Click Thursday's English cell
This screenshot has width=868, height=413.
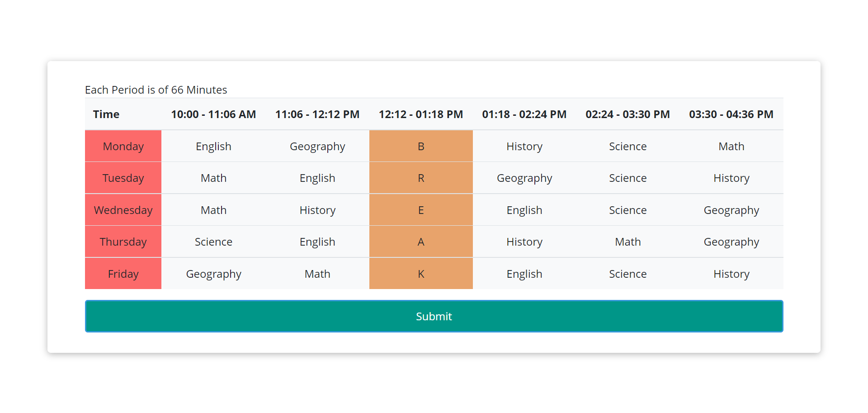click(x=317, y=242)
